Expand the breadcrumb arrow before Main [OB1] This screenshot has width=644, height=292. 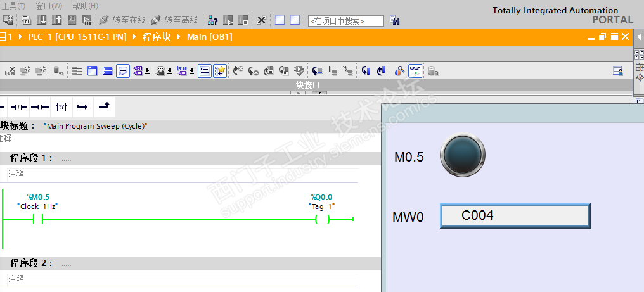point(179,37)
